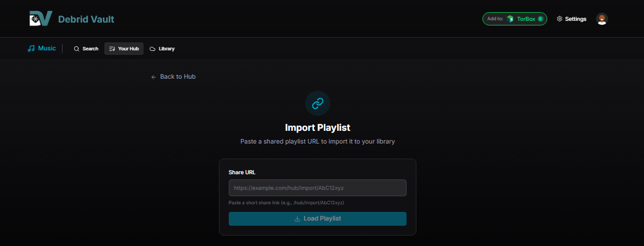Click the chain link icon above Import Playlist
This screenshot has height=246, width=644.
[317, 104]
